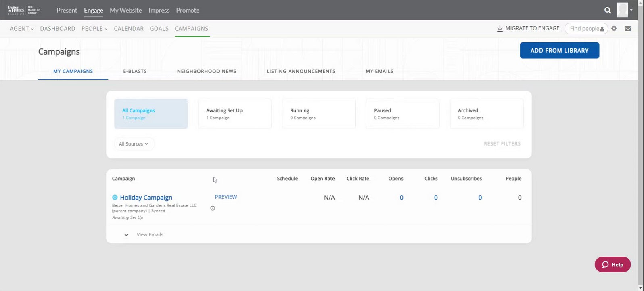
Task: Click the Add From Library button
Action: click(x=559, y=51)
